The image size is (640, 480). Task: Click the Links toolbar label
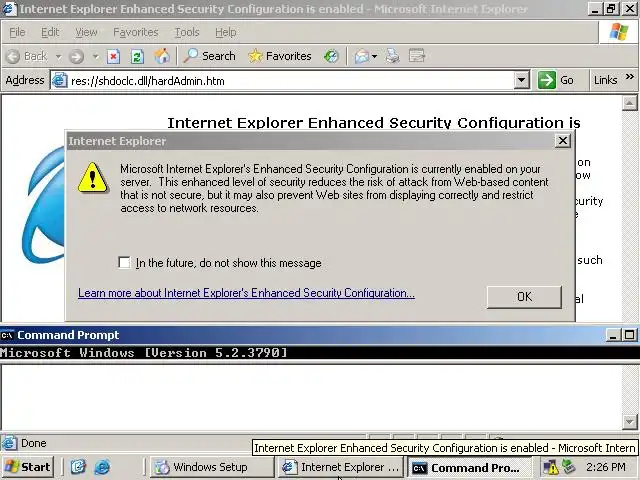click(605, 80)
